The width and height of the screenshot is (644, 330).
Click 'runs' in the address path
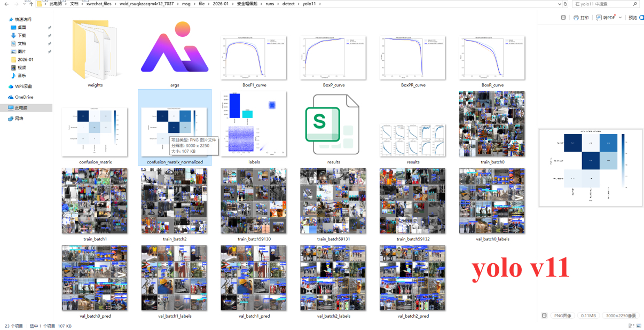click(x=270, y=4)
